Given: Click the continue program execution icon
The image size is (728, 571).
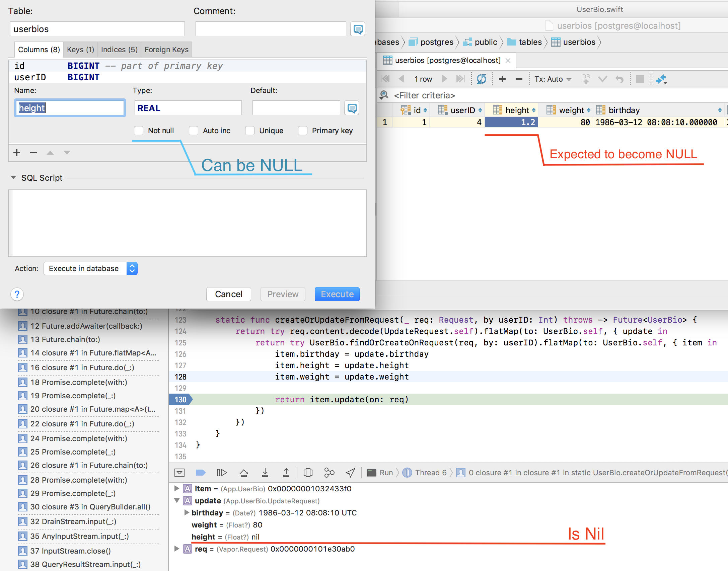Looking at the screenshot, I should [x=222, y=473].
